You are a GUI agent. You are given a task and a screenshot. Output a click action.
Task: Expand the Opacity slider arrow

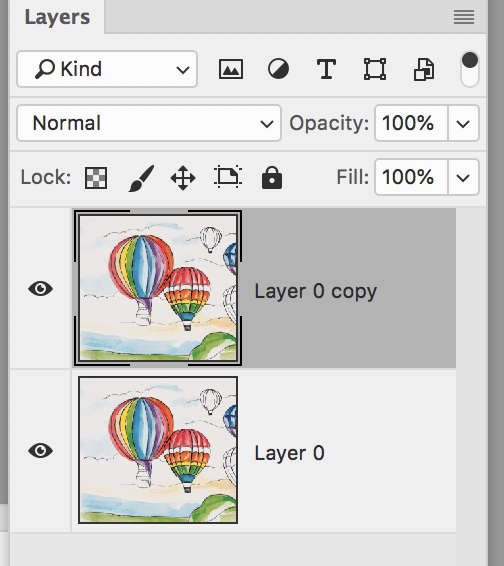tap(463, 123)
